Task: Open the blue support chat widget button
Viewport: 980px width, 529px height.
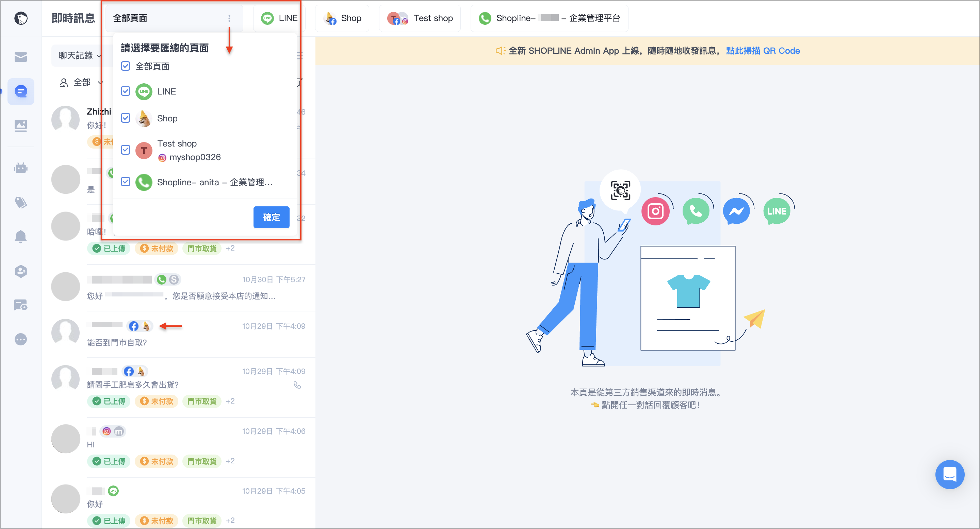Action: pos(950,474)
